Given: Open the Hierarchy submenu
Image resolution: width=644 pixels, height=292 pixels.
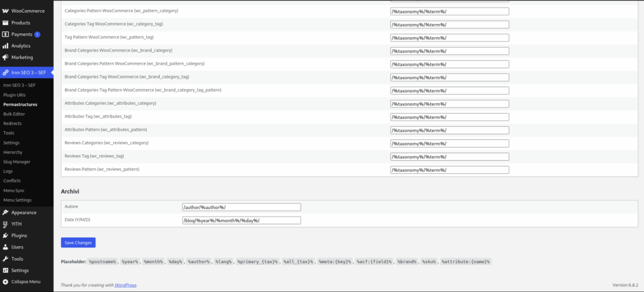Looking at the screenshot, I should pos(13,152).
